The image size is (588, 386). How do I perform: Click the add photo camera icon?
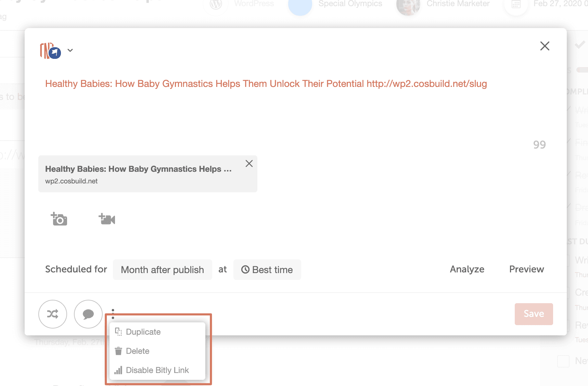(x=59, y=219)
